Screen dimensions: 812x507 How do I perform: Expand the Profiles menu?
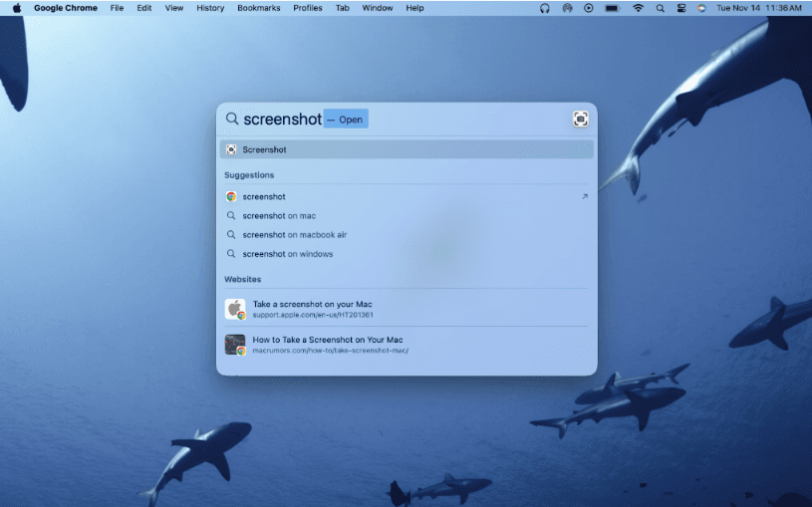coord(308,8)
